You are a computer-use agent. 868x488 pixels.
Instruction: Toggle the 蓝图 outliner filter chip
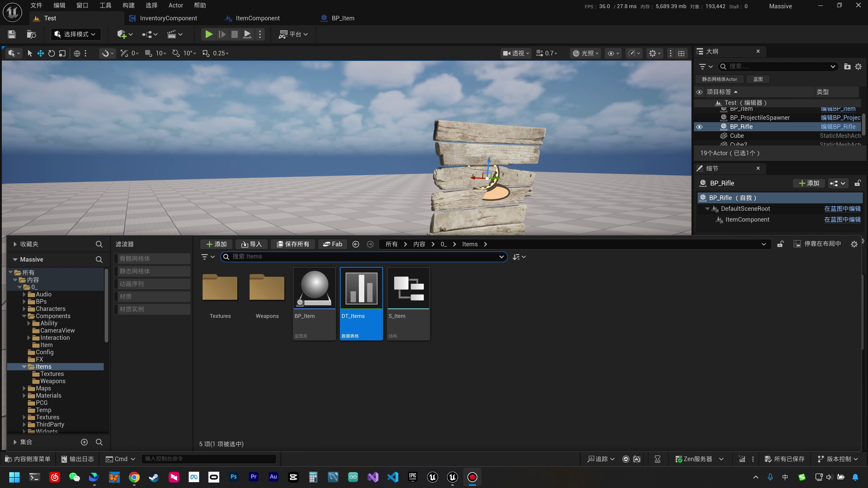coord(758,79)
